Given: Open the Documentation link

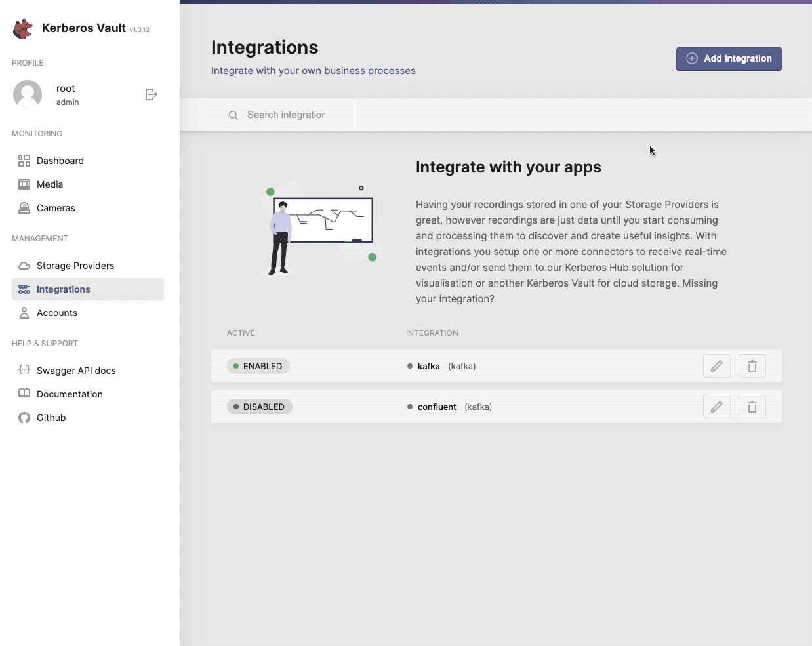Looking at the screenshot, I should pyautogui.click(x=70, y=394).
